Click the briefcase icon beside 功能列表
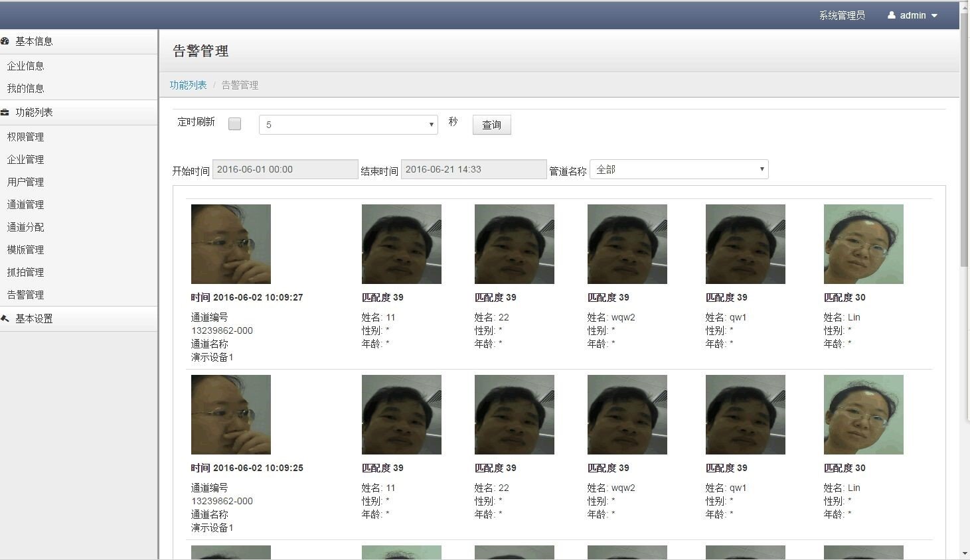 (5, 112)
